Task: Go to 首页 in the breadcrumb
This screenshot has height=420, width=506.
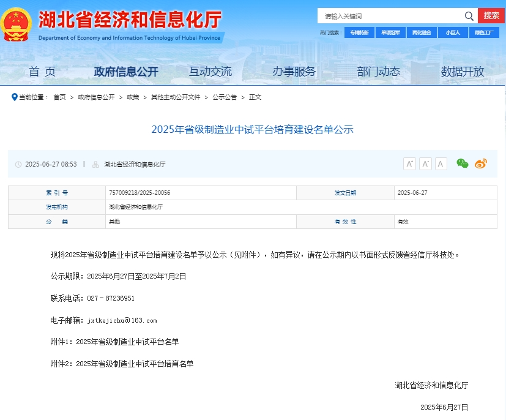Action: point(59,97)
